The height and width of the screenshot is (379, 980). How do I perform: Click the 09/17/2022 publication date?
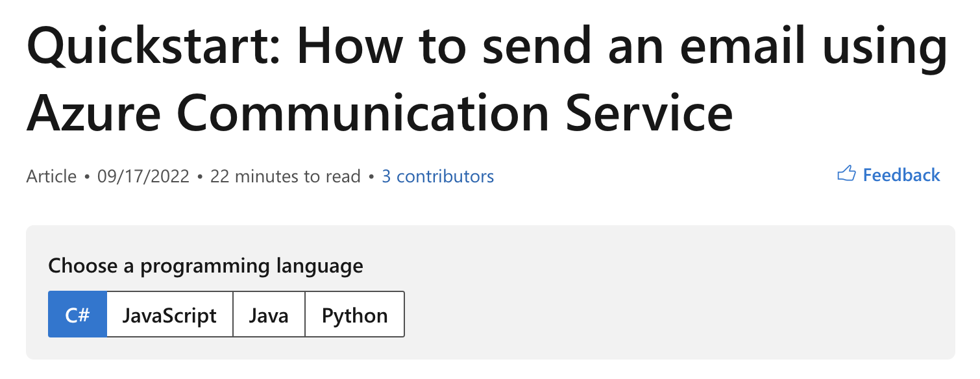click(x=143, y=177)
